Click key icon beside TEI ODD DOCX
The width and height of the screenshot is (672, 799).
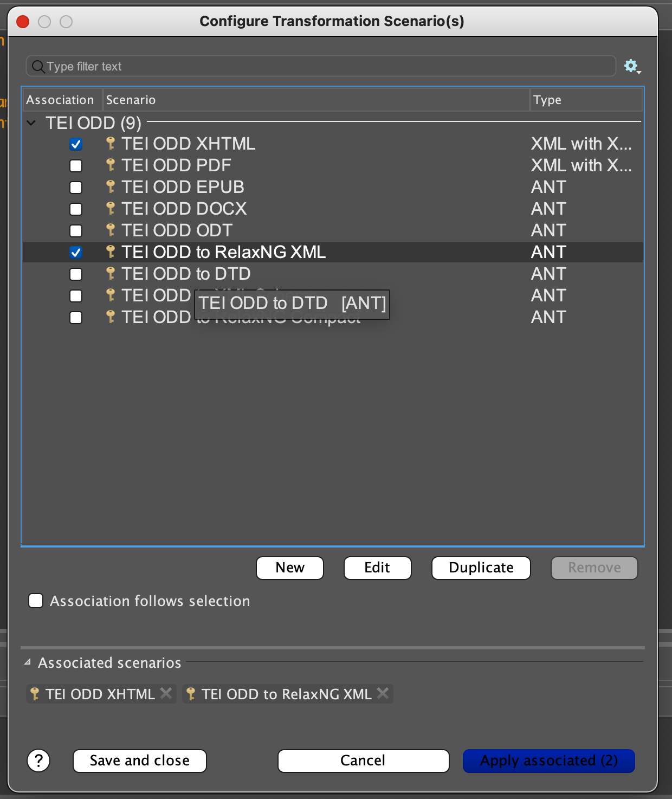[111, 209]
